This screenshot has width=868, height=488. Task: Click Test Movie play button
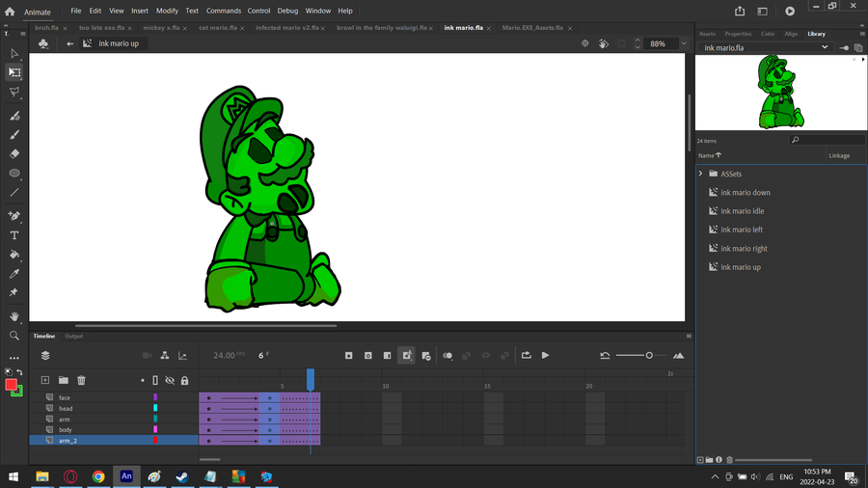790,11
